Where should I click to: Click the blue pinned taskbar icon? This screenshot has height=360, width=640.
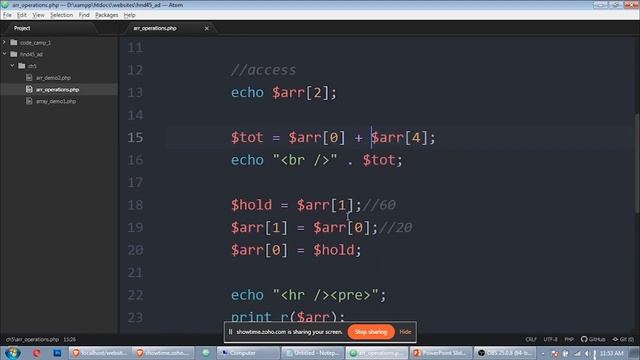pos(57,353)
